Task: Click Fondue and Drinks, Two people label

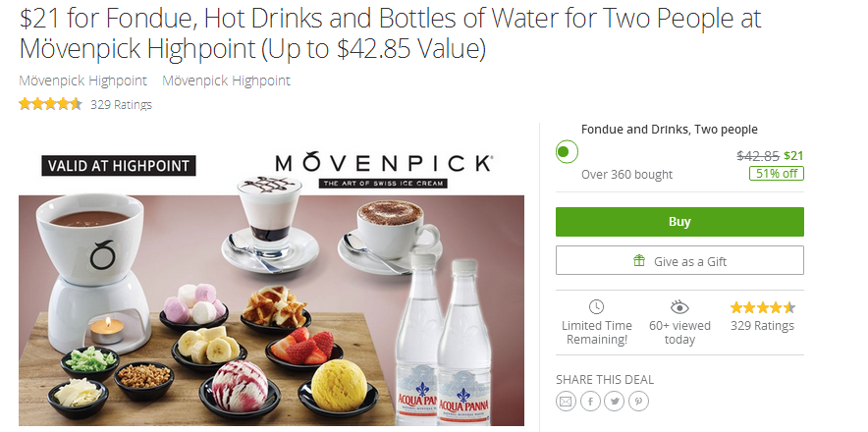Action: tap(670, 130)
